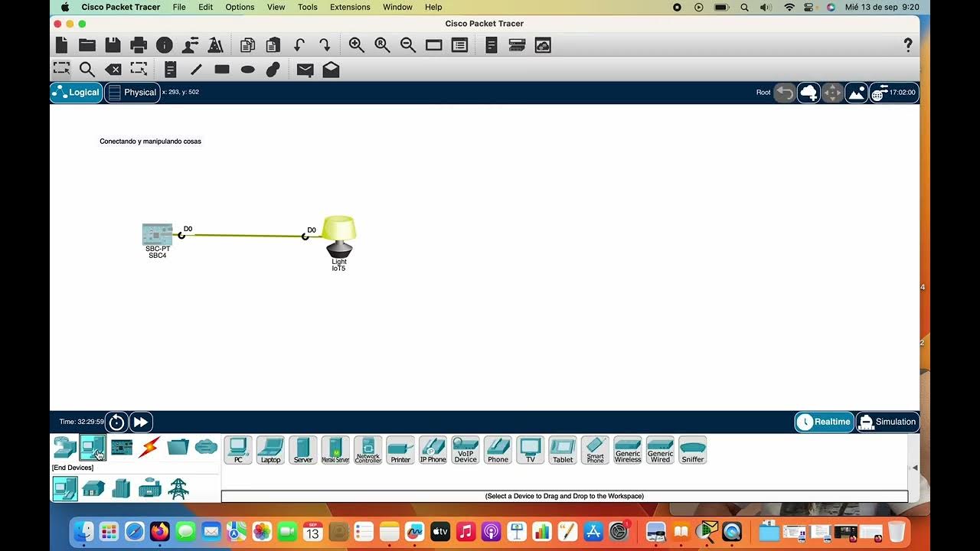The height and width of the screenshot is (551, 980).
Task: Select the Draw Rectangle tool
Action: tap(222, 70)
